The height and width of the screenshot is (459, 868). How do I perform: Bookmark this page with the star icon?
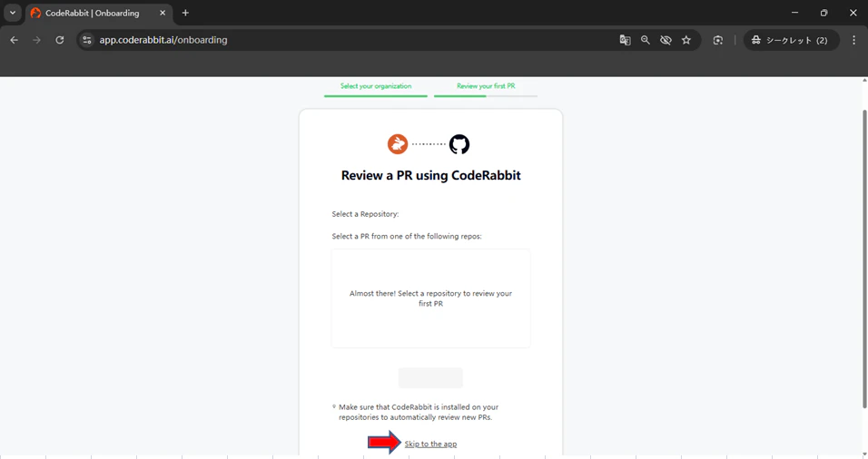coord(686,40)
